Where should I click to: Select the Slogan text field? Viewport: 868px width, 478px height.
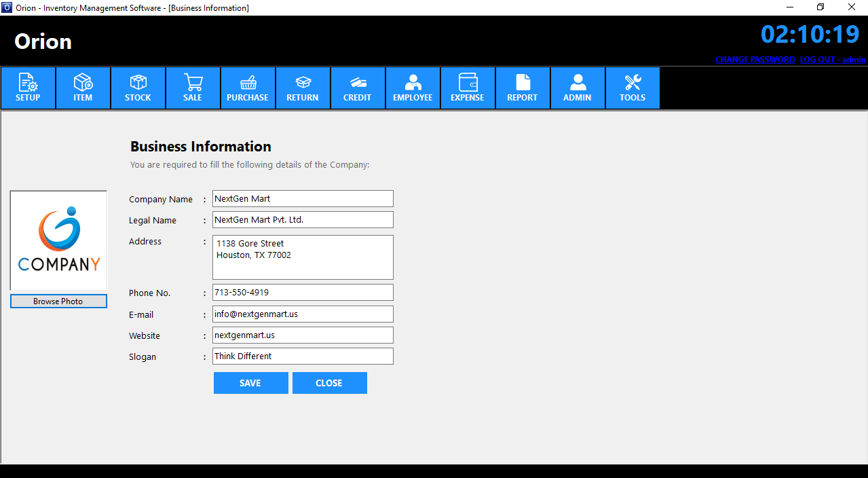[303, 356]
